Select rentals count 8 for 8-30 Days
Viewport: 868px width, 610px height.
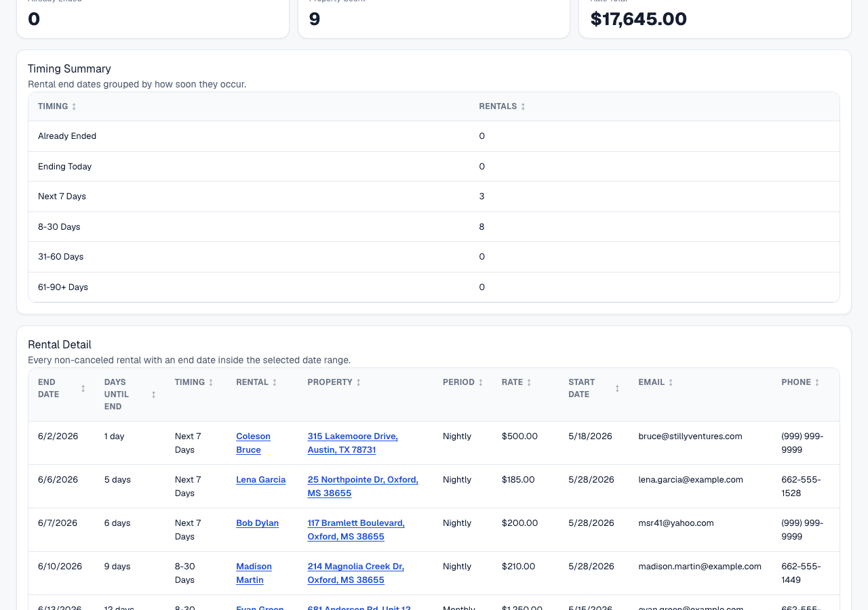click(481, 227)
